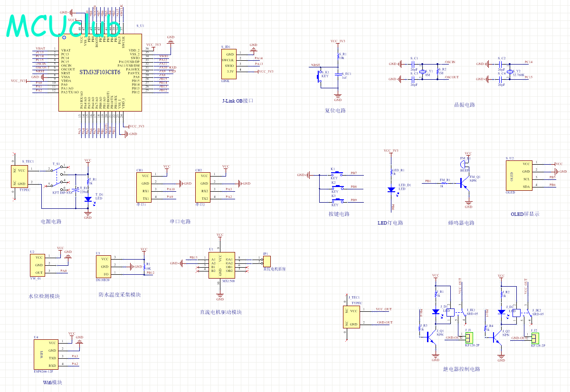Click the PB6 net label on OLED SDA
The width and height of the screenshot is (570, 392).
[x=552, y=184]
